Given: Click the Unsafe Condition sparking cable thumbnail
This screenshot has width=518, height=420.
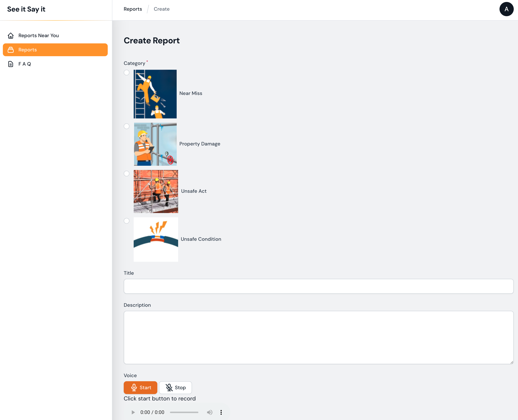Looking at the screenshot, I should [156, 239].
